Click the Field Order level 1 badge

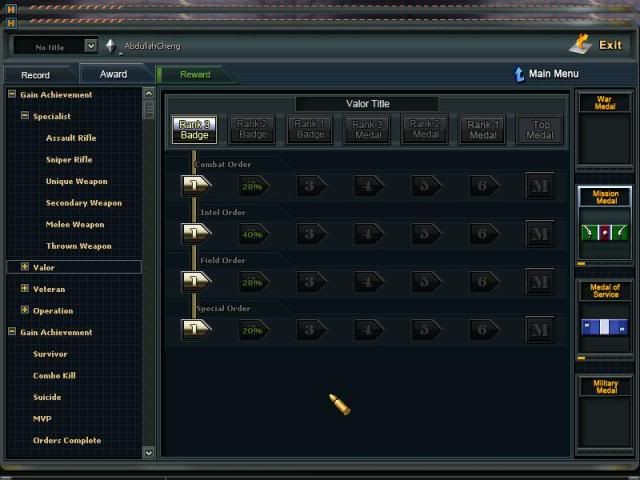pyautogui.click(x=195, y=281)
